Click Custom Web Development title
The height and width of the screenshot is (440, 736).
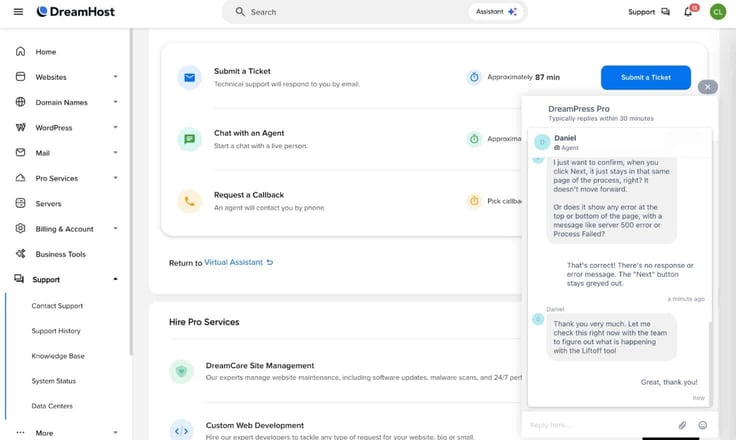point(255,425)
